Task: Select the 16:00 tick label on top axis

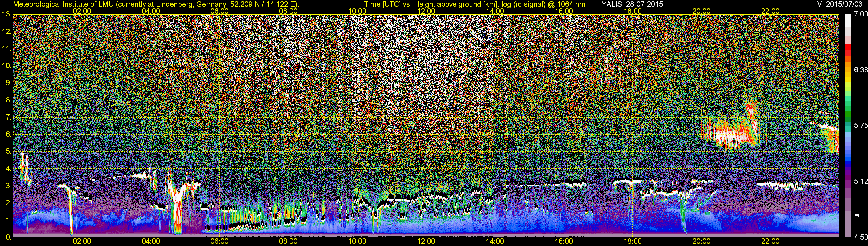Action: (564, 11)
